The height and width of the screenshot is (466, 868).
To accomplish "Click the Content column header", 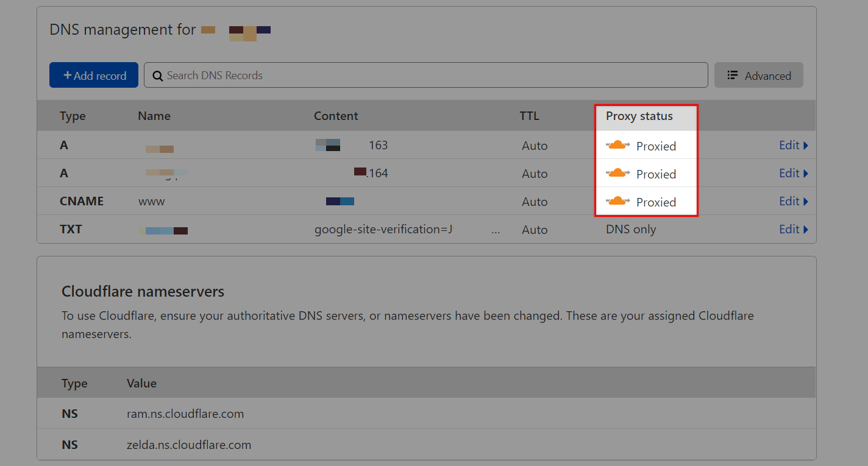I will pos(336,116).
